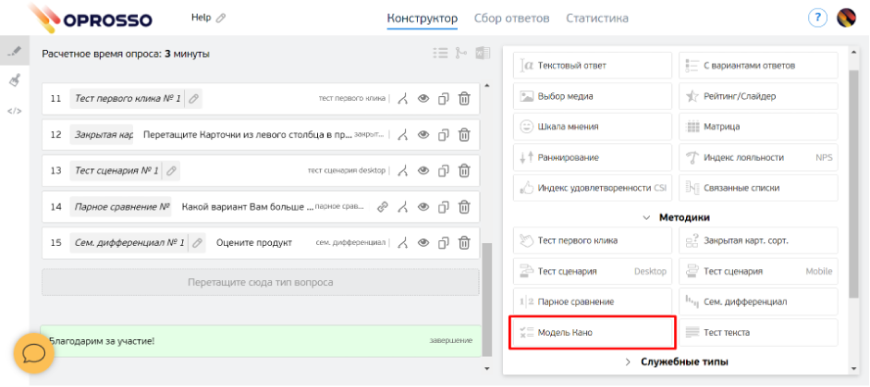Duplicate question 12 Закрытая карт.
870x387 pixels.
click(443, 134)
